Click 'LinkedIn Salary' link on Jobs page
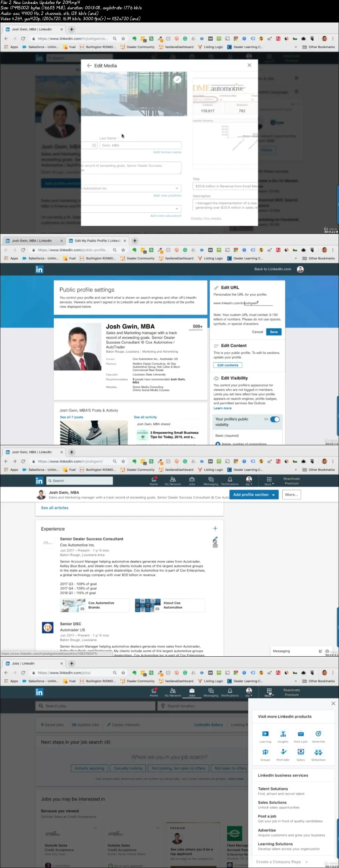 click(209, 724)
